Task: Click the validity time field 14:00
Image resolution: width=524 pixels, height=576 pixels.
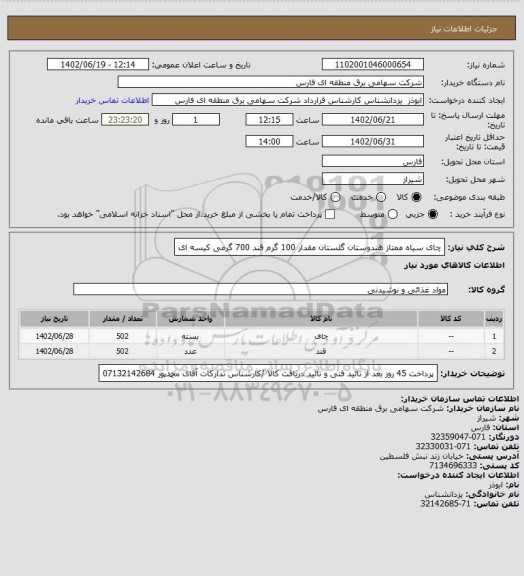Action: tap(269, 142)
